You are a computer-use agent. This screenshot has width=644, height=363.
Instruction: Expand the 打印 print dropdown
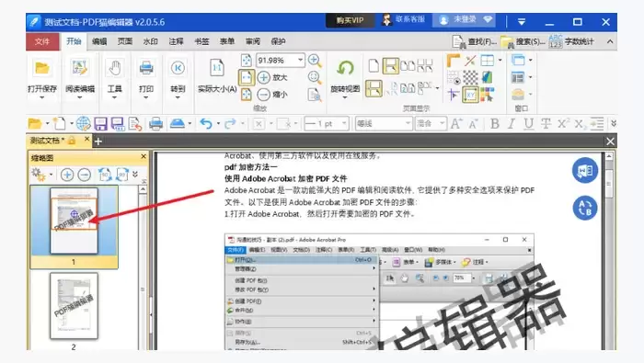tap(146, 97)
